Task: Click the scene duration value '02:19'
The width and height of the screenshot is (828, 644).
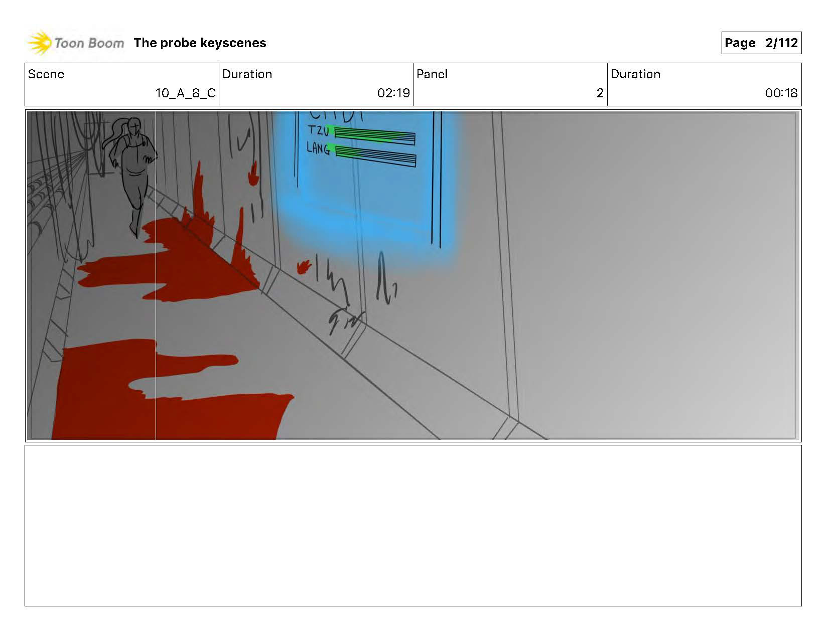Action: click(x=393, y=93)
